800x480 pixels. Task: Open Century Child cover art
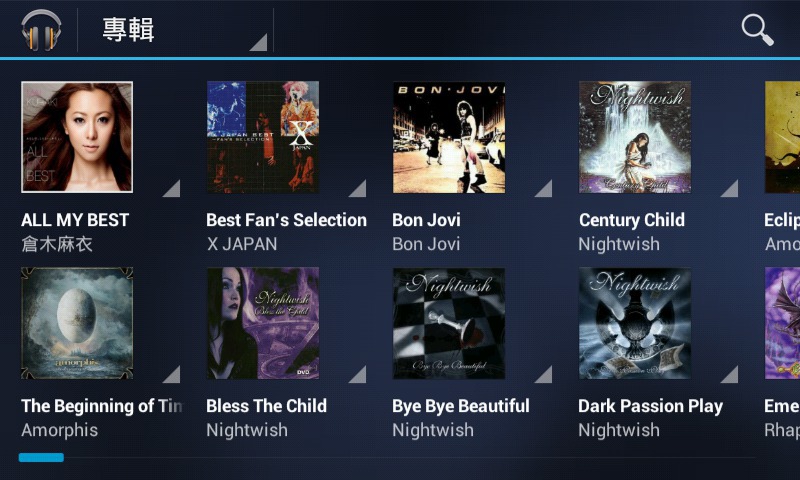coord(635,137)
